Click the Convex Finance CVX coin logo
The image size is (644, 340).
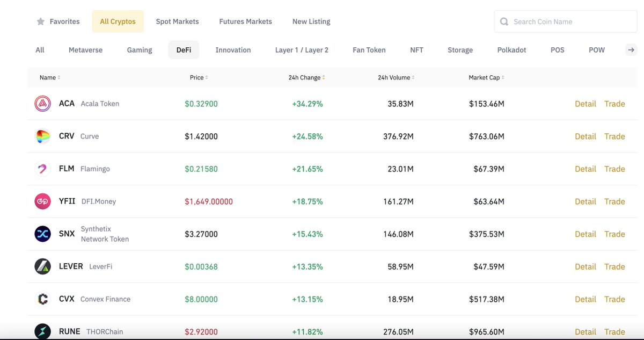pos(42,299)
